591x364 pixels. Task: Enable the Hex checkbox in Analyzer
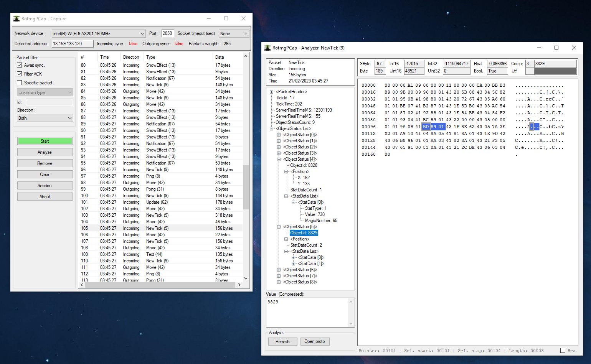click(563, 351)
